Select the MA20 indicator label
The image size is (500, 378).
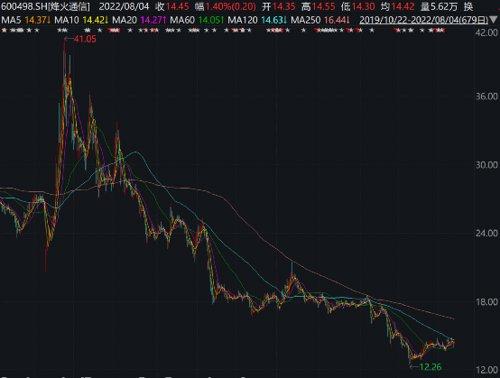[x=124, y=20]
